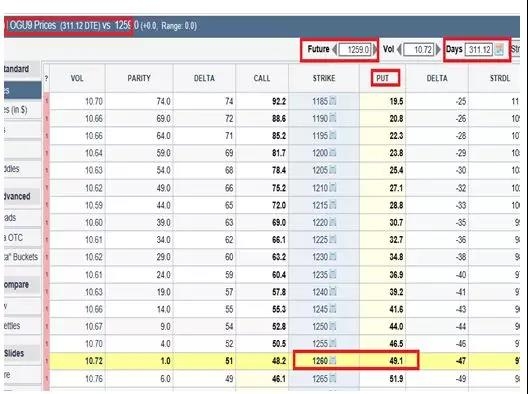528x394 pixels.
Task: Click the calendar icon next to Days field
Action: pos(499,50)
